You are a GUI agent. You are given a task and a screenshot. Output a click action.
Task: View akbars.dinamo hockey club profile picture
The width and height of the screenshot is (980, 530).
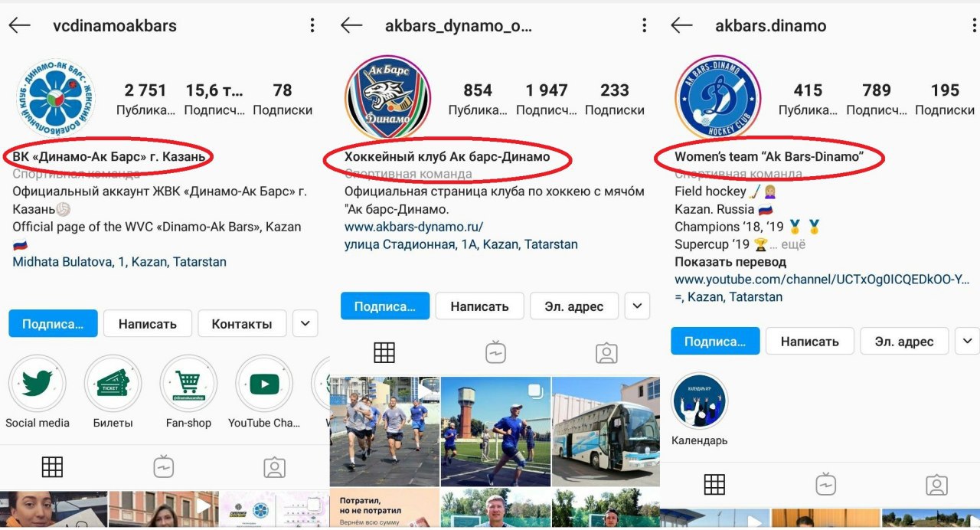point(717,97)
